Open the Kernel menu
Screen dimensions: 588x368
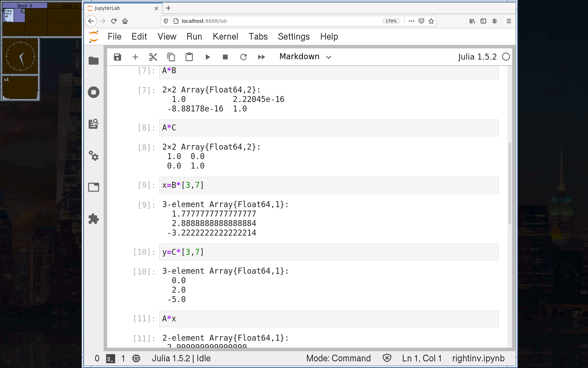click(225, 36)
